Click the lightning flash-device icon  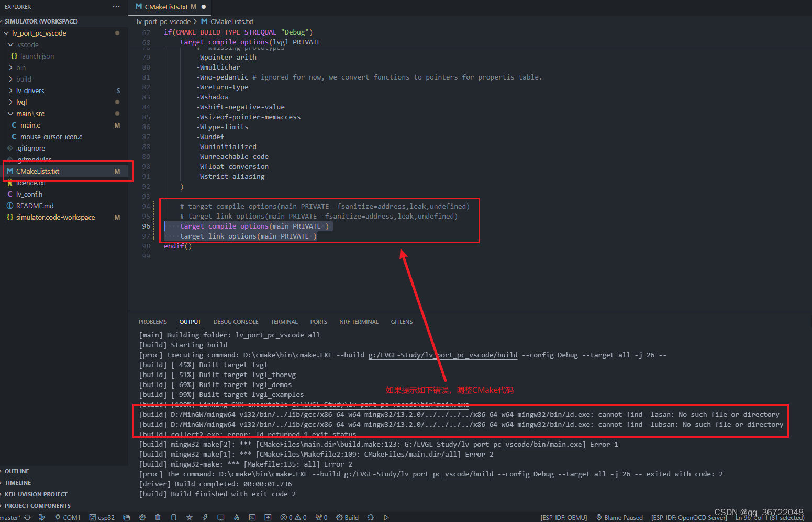click(x=205, y=517)
